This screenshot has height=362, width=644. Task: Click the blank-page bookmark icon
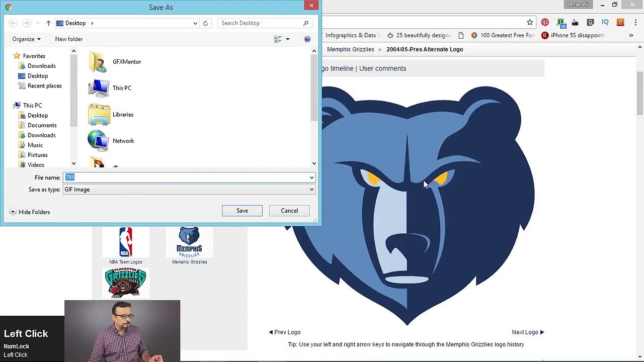coord(461,36)
